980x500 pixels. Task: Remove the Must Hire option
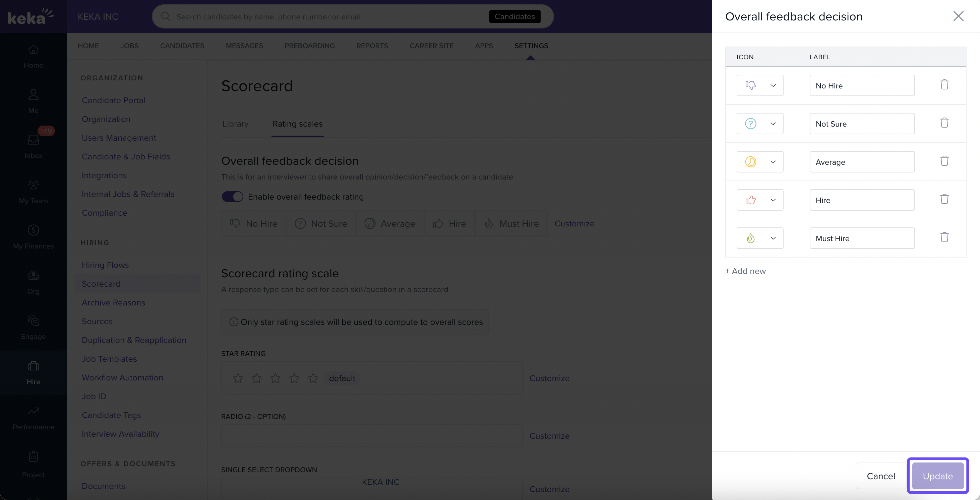944,238
